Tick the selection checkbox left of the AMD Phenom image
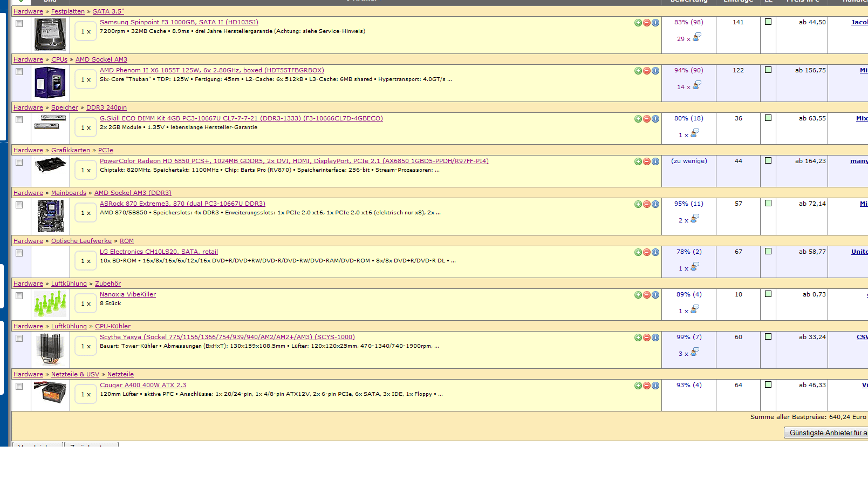The width and height of the screenshot is (868, 486). pos(19,72)
